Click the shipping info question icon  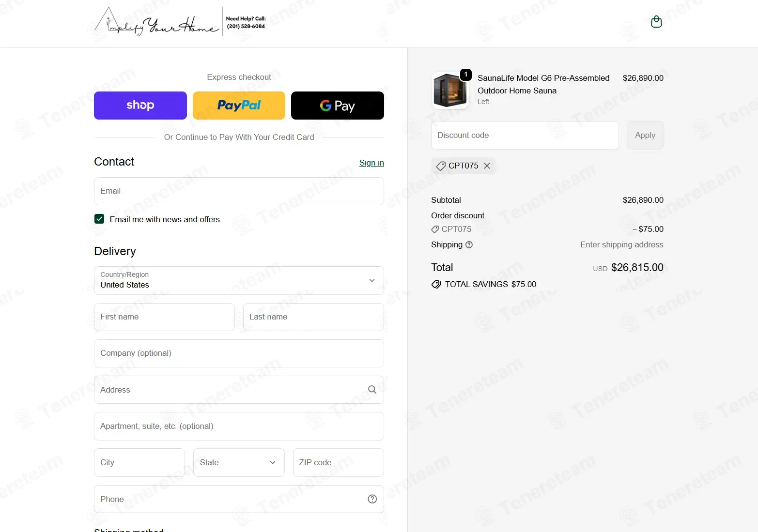469,245
